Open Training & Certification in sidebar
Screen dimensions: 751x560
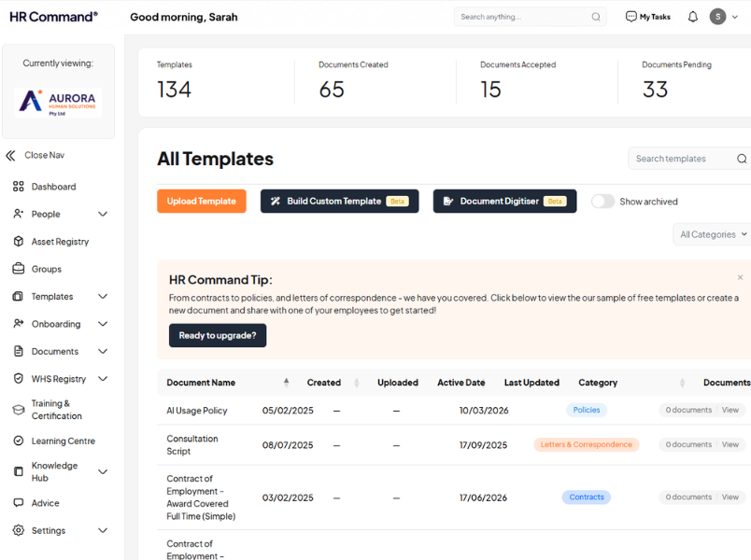click(x=57, y=410)
